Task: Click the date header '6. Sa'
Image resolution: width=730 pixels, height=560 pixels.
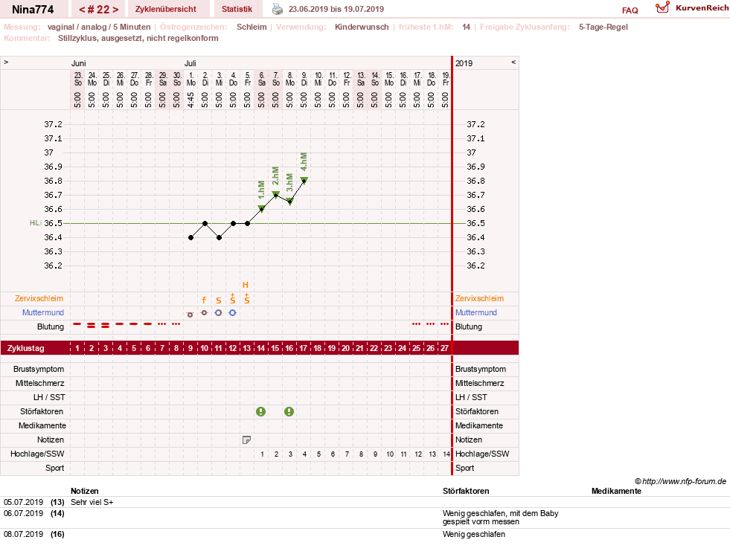Action: [262, 79]
